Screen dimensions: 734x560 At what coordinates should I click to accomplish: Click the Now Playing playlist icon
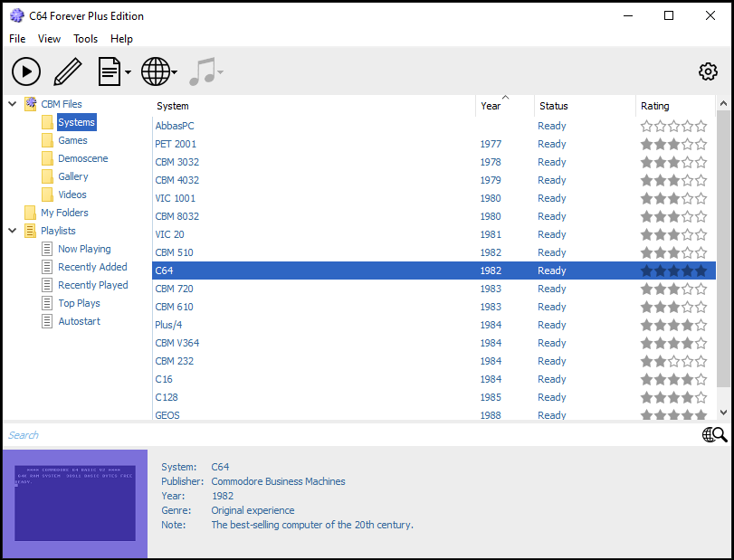click(47, 249)
